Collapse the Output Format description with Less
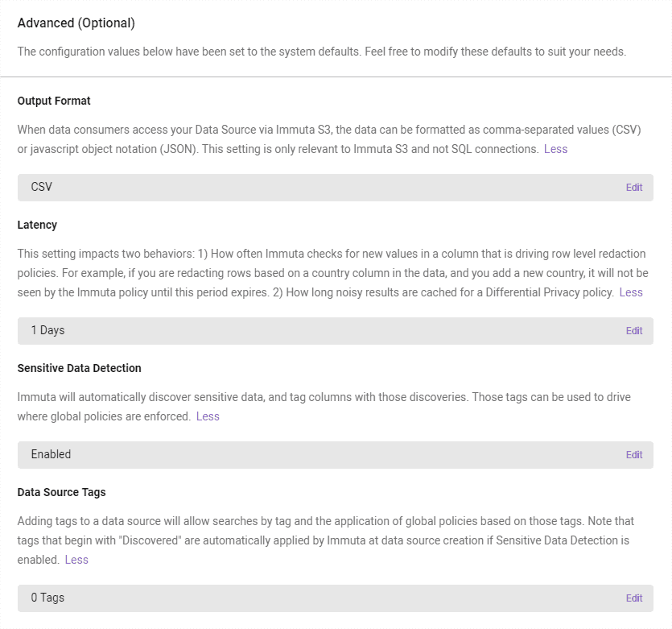 (555, 149)
